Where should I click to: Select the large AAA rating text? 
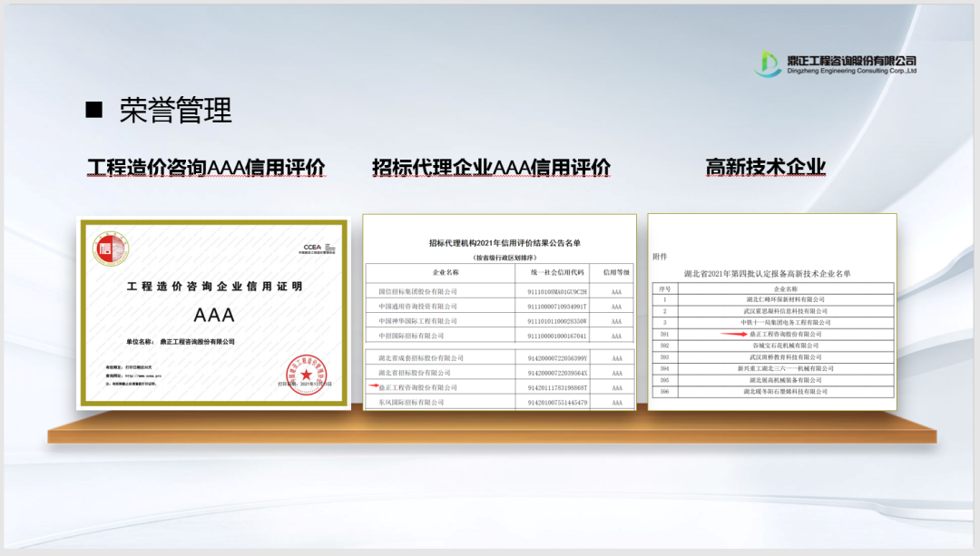pyautogui.click(x=214, y=315)
